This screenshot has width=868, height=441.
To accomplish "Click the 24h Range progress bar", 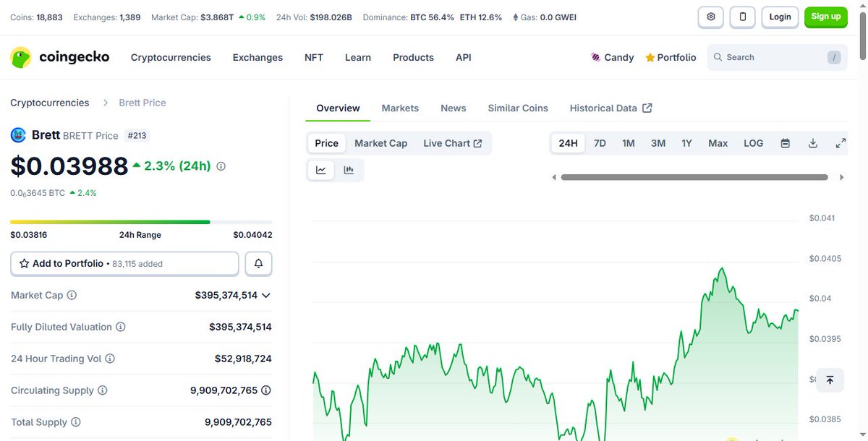I will point(141,222).
